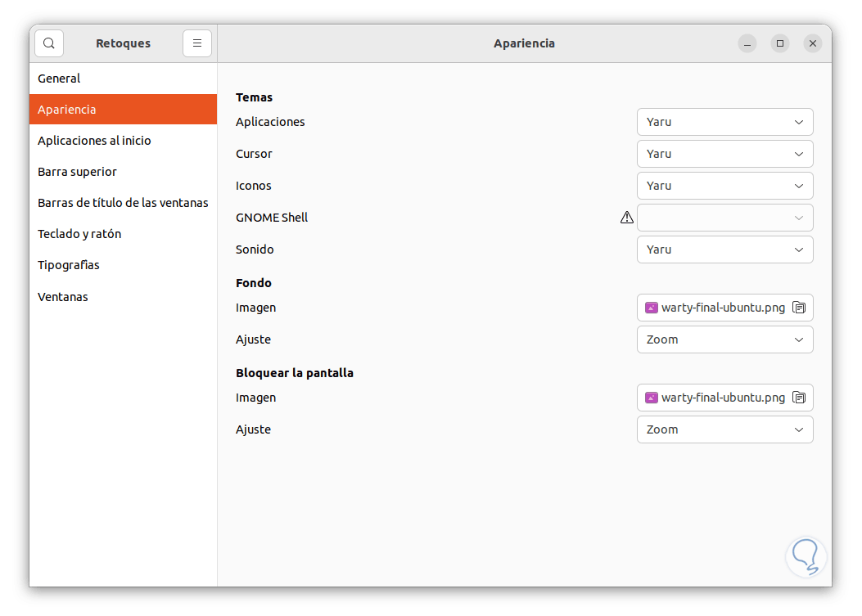Viewport: 862px width, 616px height.
Task: Maximize the Retoques window
Action: 780,43
